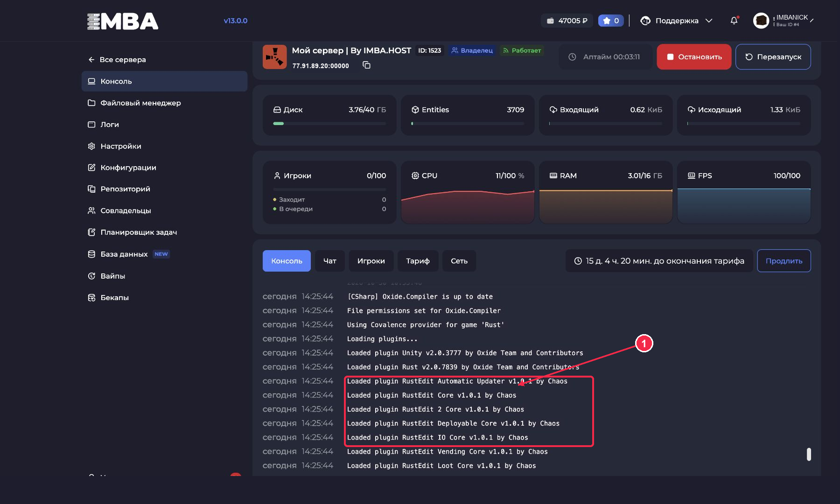Switch to the Игроки tab
Viewport: 840px width, 504px height.
point(371,261)
